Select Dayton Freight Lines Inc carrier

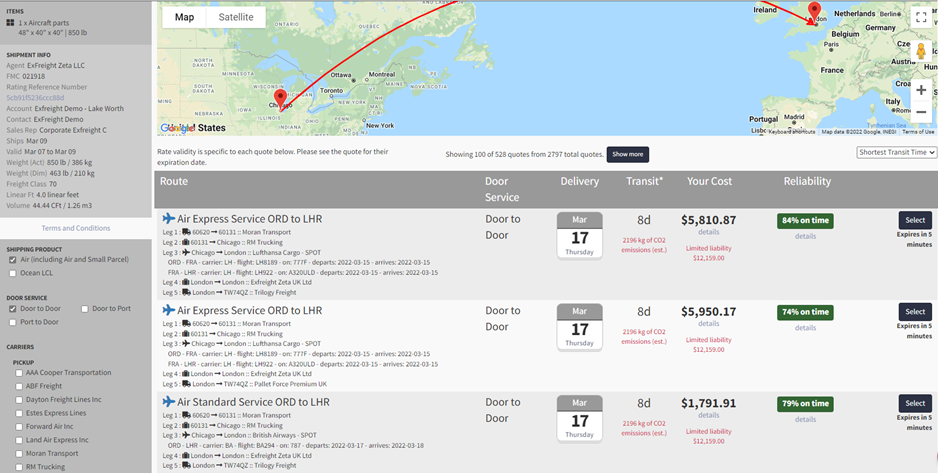[19, 400]
